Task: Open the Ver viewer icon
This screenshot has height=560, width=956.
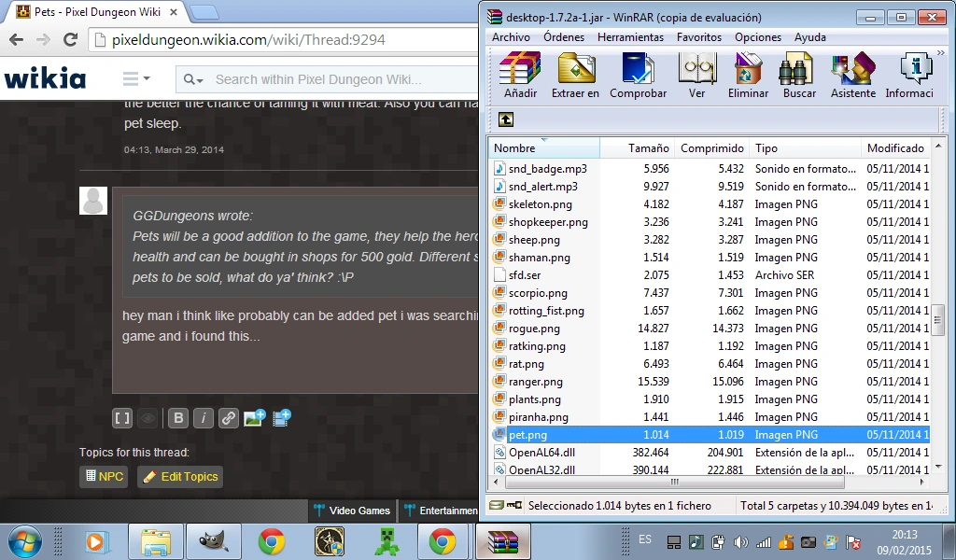Action: coord(696,75)
